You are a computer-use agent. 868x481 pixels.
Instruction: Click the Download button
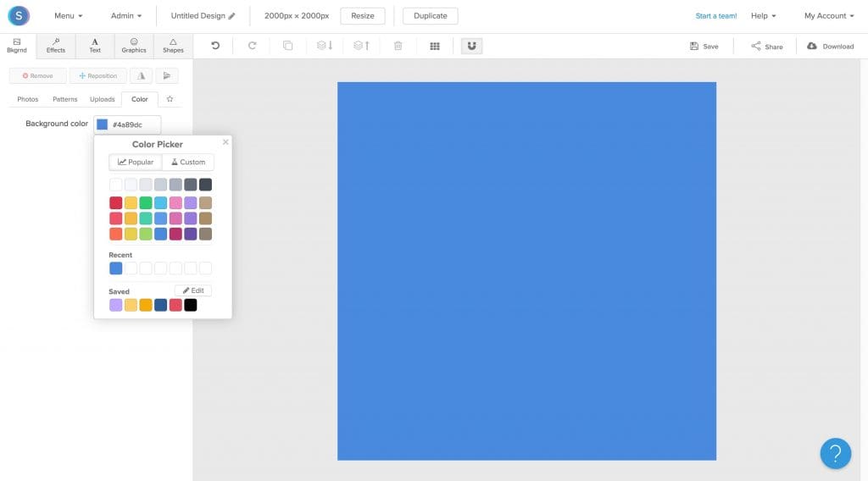point(831,47)
